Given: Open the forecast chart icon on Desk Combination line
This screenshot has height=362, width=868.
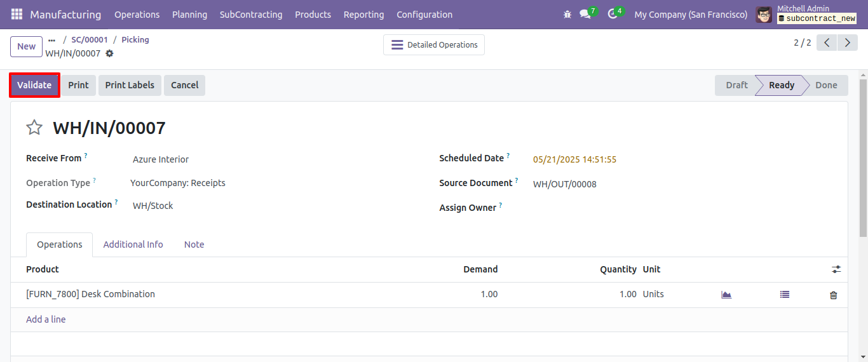Looking at the screenshot, I should pyautogui.click(x=726, y=295).
